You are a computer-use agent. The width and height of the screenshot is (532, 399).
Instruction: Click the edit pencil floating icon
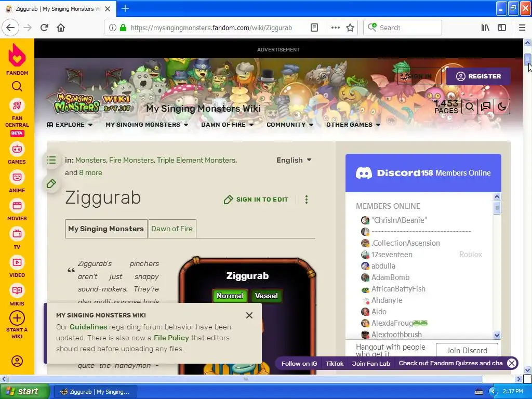51,183
